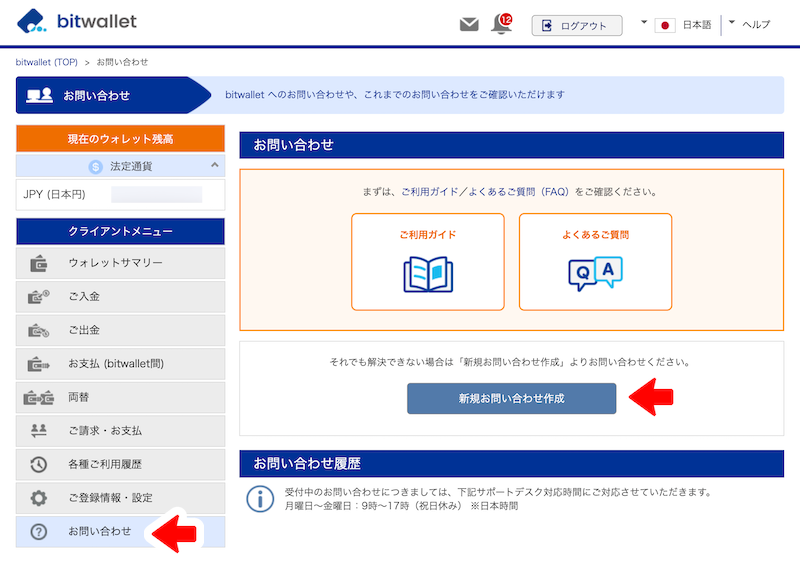Click the お問い合わせ page banner icon

pos(39,95)
